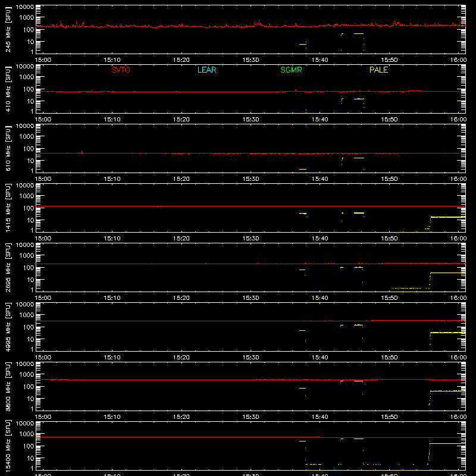
Task: Click the 100 tick label on 4995 MHz axis
Action: pyautogui.click(x=29, y=327)
